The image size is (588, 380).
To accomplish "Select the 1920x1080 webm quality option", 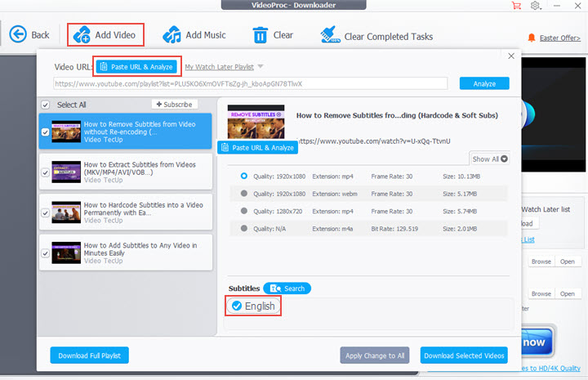I will click(x=243, y=193).
